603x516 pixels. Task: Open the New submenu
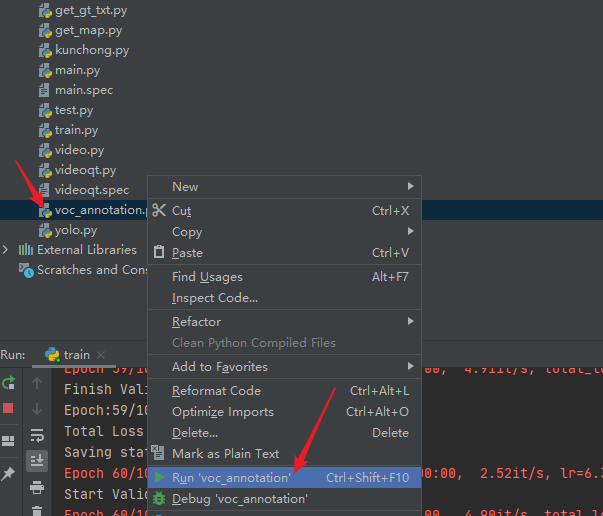click(285, 187)
